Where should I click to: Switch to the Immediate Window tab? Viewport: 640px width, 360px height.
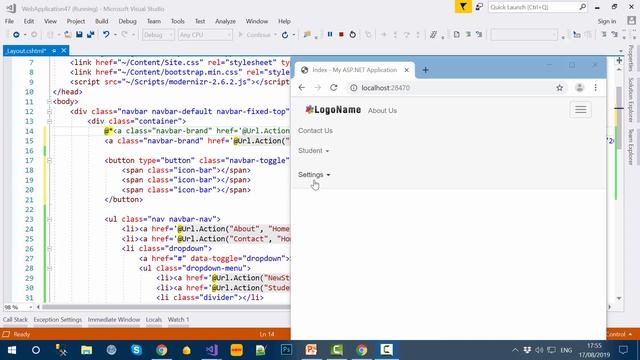click(x=114, y=320)
